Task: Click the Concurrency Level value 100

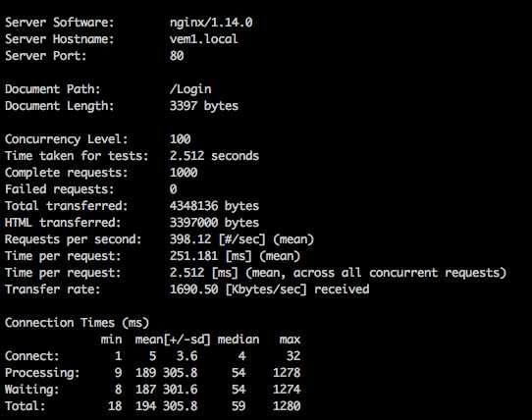Action: pos(181,139)
